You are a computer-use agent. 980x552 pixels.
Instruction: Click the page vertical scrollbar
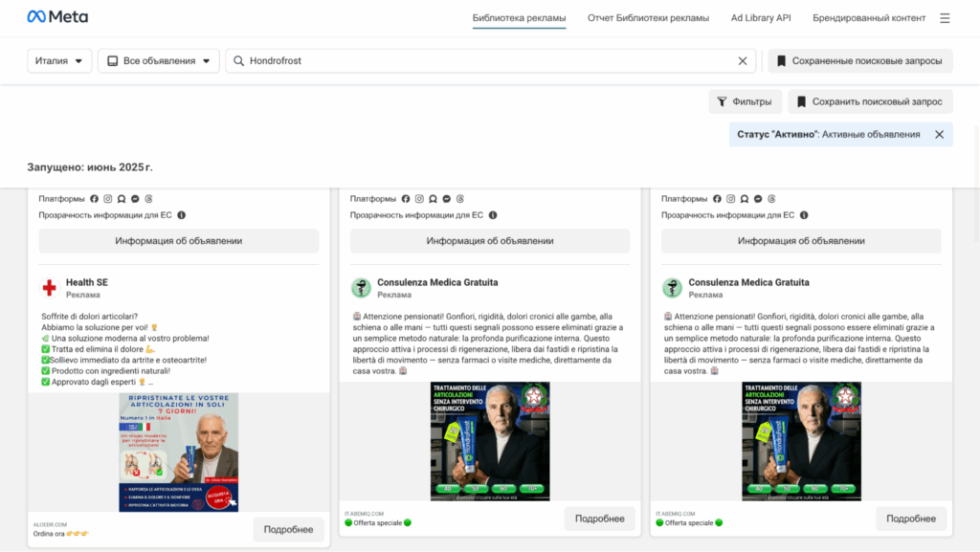pos(975,184)
